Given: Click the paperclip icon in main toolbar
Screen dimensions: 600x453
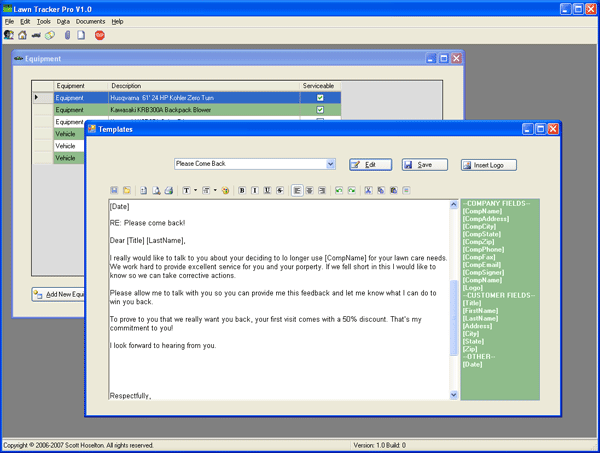Looking at the screenshot, I should (67, 35).
